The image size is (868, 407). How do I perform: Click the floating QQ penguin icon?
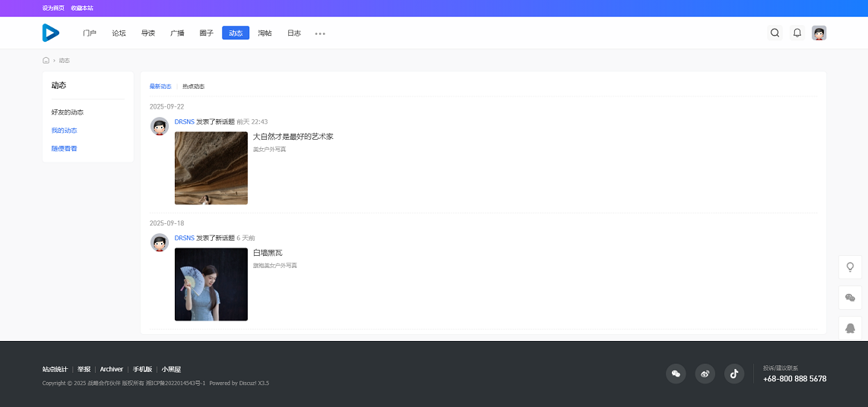coord(850,328)
